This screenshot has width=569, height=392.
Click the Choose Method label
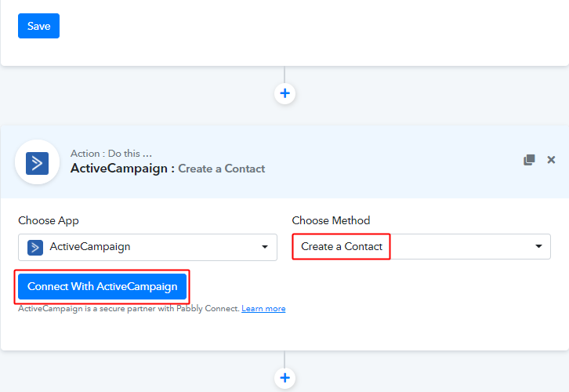coord(331,220)
